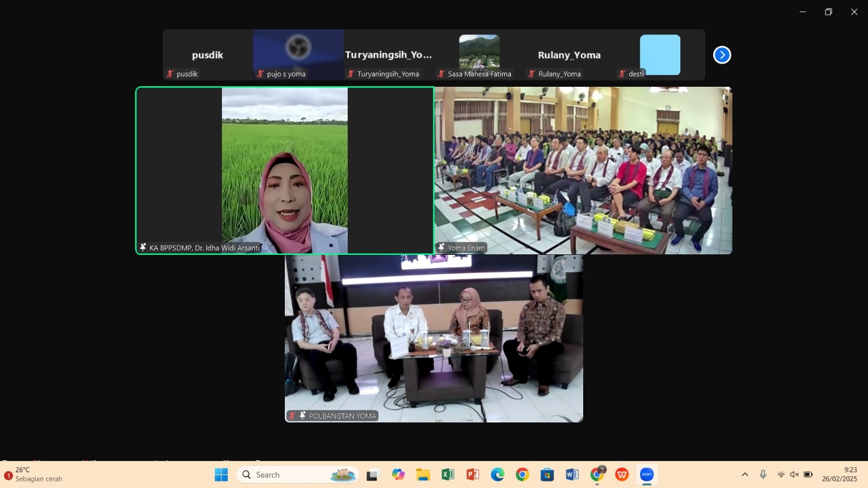The image size is (868, 488).
Task: Unmute Rulany_Yoma's microphone
Action: [x=530, y=74]
